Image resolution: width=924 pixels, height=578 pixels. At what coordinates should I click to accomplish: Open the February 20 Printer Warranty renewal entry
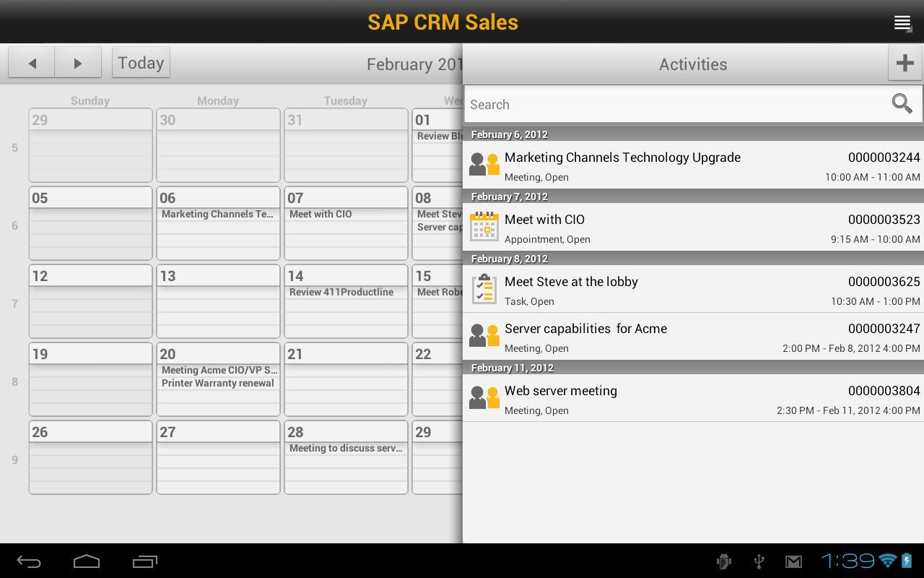pyautogui.click(x=218, y=383)
